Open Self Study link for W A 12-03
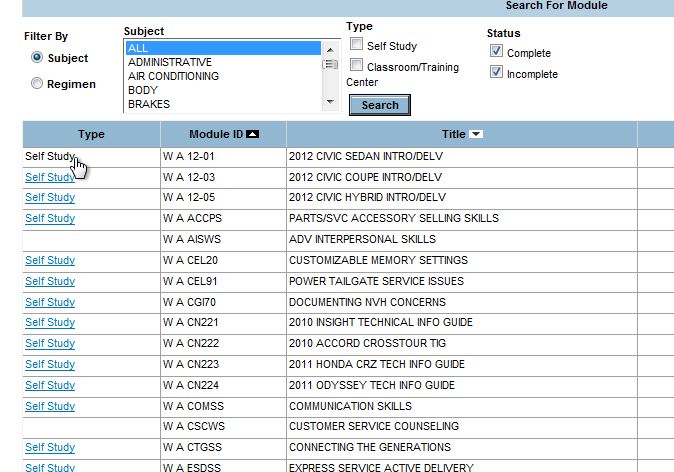This screenshot has height=472, width=674. click(x=50, y=177)
